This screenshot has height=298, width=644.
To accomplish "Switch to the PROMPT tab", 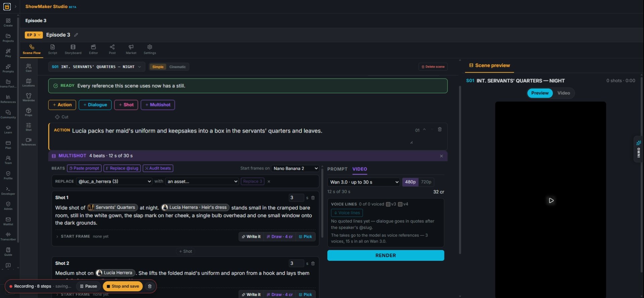I will pos(337,169).
